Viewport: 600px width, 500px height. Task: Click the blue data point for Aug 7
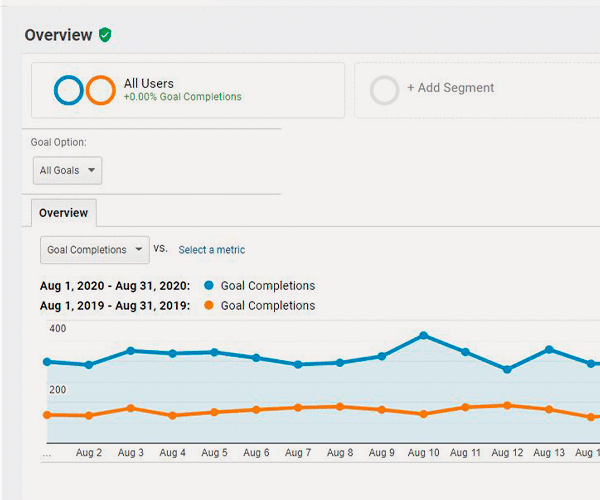click(x=298, y=365)
